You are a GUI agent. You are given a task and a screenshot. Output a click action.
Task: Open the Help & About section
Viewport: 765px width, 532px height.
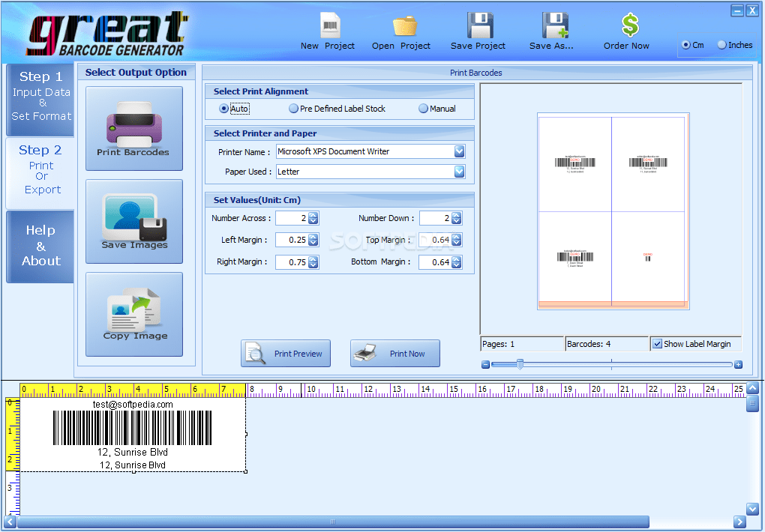(40, 247)
